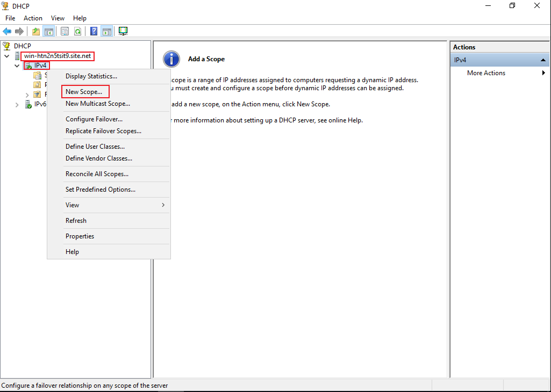Open the View menu in menu bar
Screen dimensions: 551x392
pos(58,18)
